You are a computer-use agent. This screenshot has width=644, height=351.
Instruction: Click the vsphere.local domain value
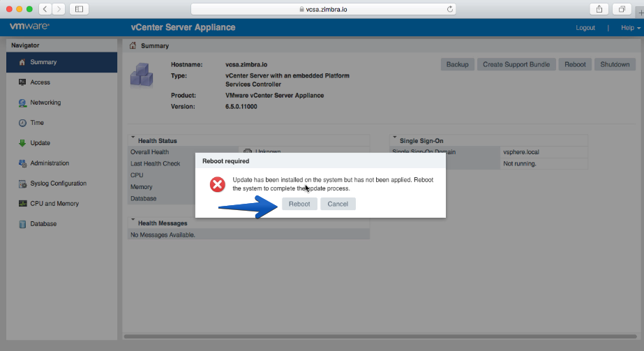521,152
